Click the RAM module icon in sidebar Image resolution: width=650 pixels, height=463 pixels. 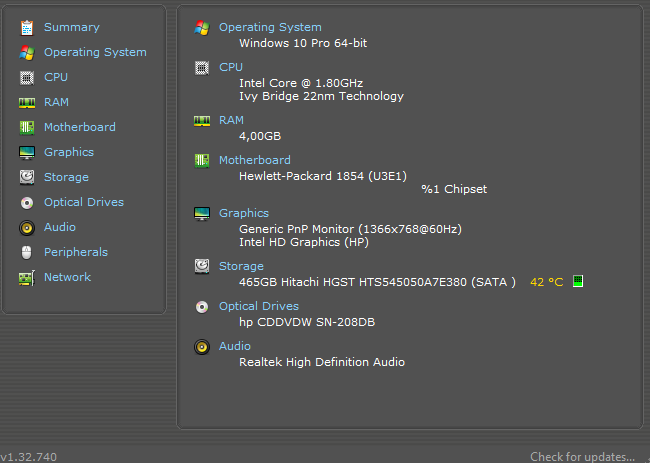tap(27, 103)
